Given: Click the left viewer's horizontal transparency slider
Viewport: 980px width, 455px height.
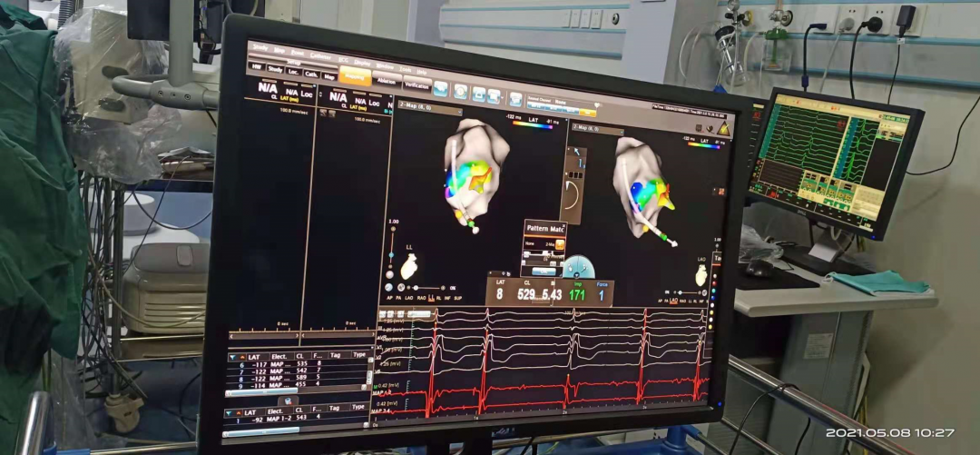Looking at the screenshot, I should (426, 288).
